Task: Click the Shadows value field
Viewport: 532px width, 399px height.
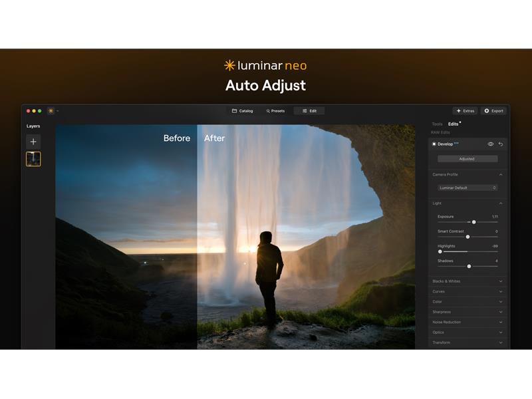Action: (x=496, y=261)
